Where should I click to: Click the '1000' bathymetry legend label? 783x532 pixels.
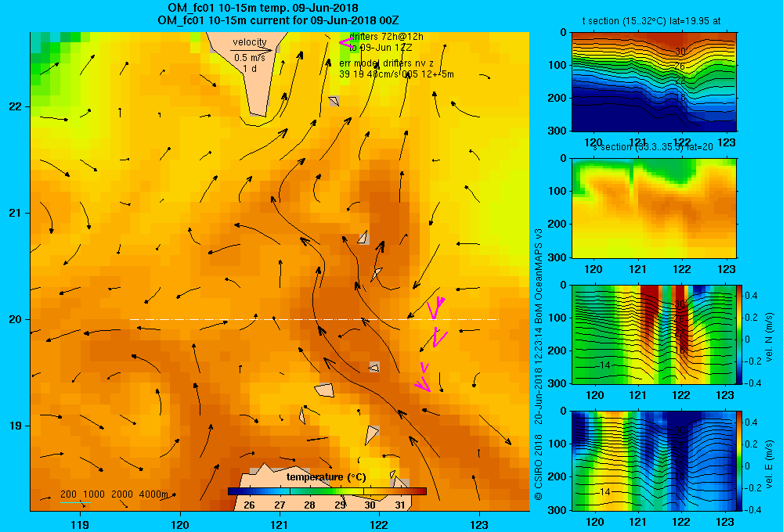tap(94, 494)
